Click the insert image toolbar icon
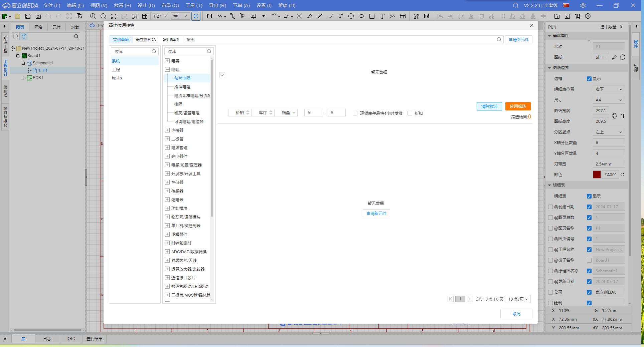644x347 pixels. (x=392, y=16)
